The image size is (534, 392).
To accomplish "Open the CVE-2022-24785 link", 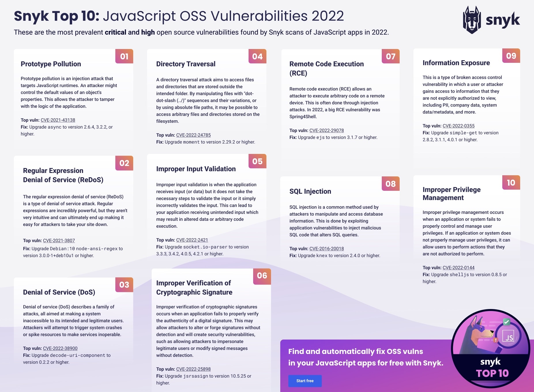I will coord(193,135).
